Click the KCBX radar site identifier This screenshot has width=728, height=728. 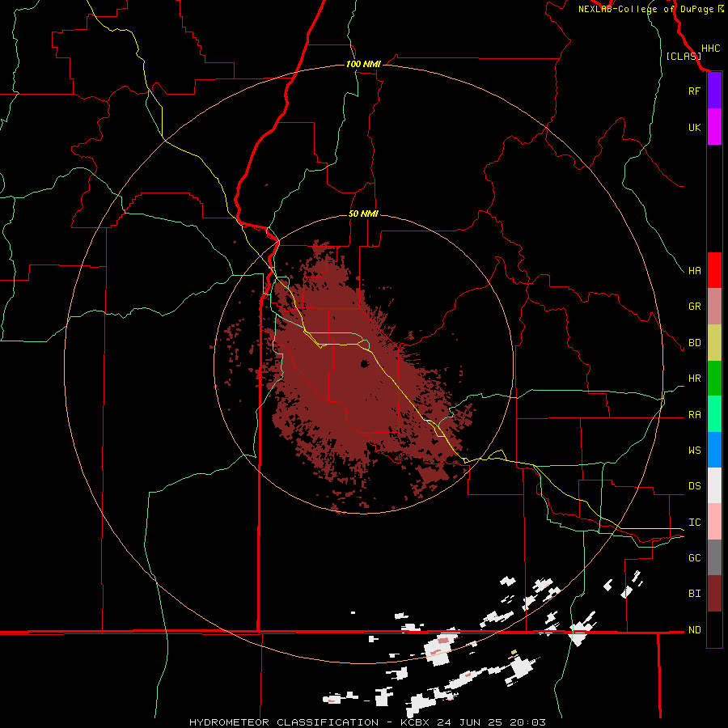pyautogui.click(x=417, y=722)
